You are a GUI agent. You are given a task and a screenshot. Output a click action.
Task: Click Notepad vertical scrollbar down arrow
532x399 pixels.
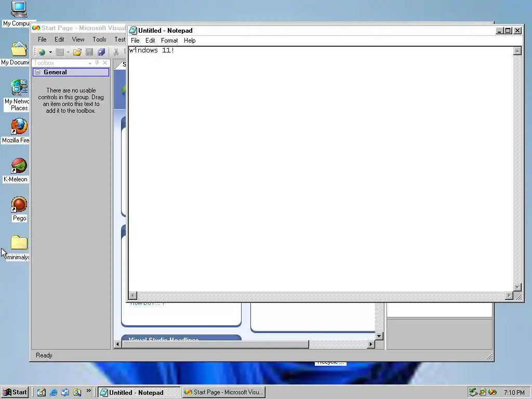(517, 287)
